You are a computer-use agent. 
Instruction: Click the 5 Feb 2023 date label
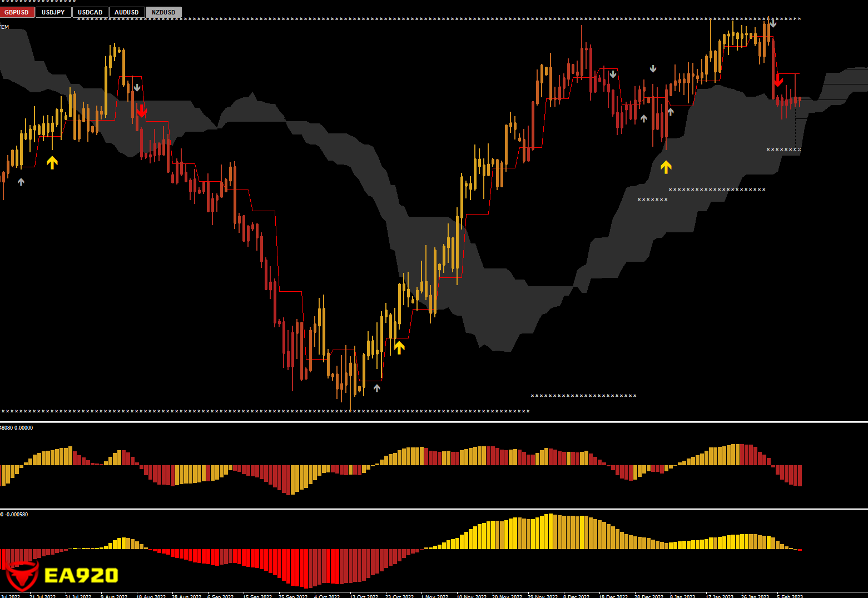[x=790, y=596]
